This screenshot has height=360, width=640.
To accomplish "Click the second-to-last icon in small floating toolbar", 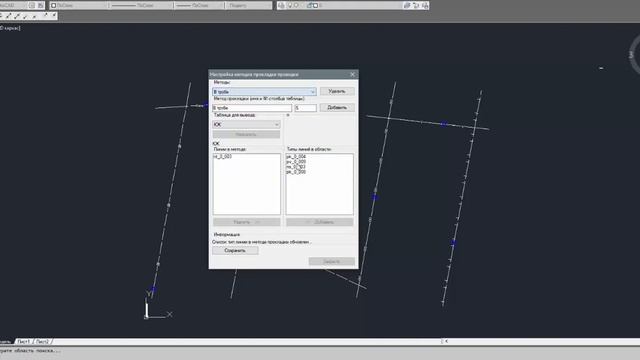I will pos(45,16).
